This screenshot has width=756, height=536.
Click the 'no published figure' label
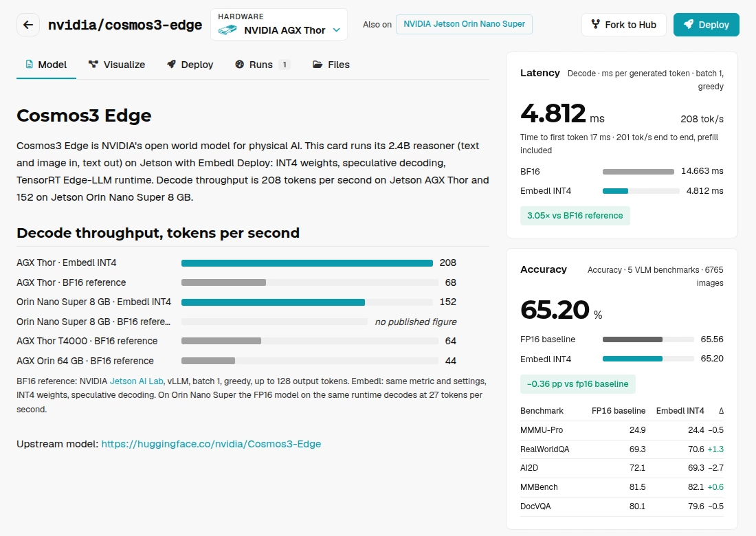point(416,322)
